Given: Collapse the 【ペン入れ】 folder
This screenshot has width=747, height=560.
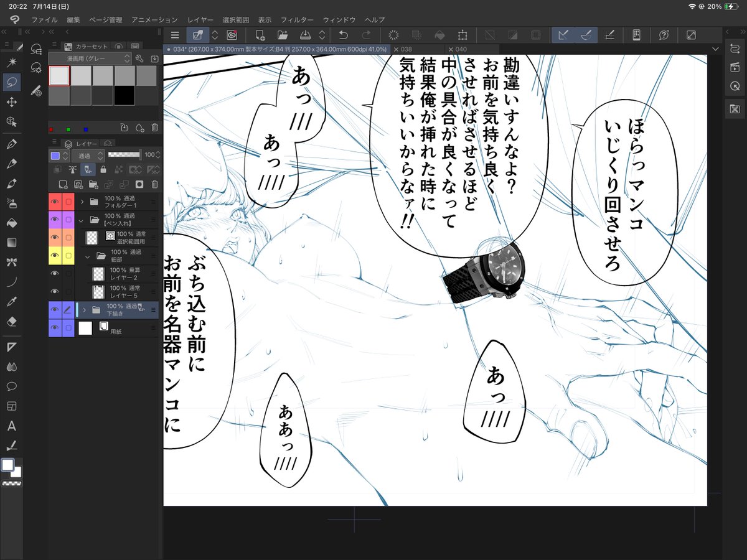Looking at the screenshot, I should point(81,220).
